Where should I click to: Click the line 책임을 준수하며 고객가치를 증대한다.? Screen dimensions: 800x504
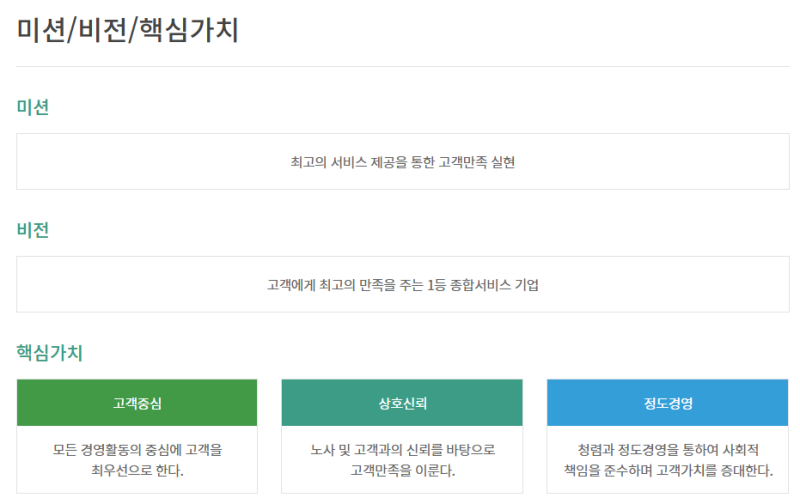[668, 470]
